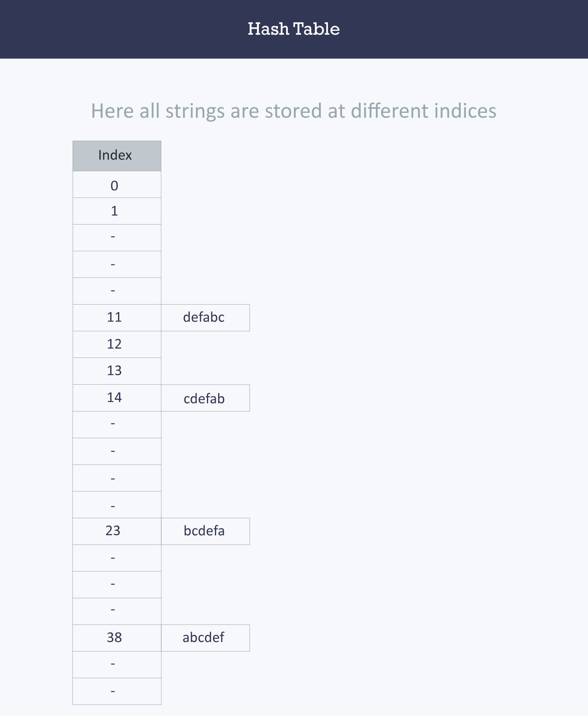
Task: Select the dash cell directly above index 11
Action: (116, 291)
